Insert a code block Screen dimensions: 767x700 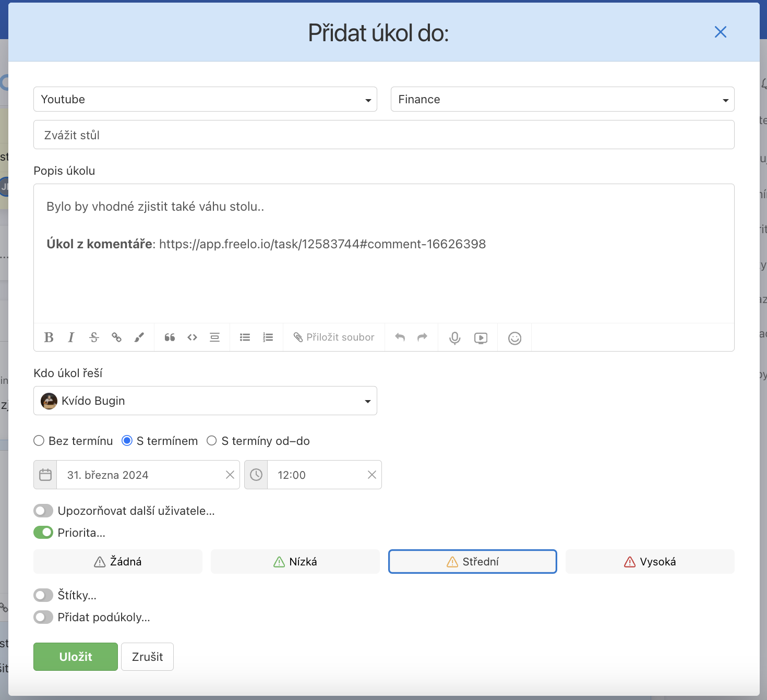[192, 337]
